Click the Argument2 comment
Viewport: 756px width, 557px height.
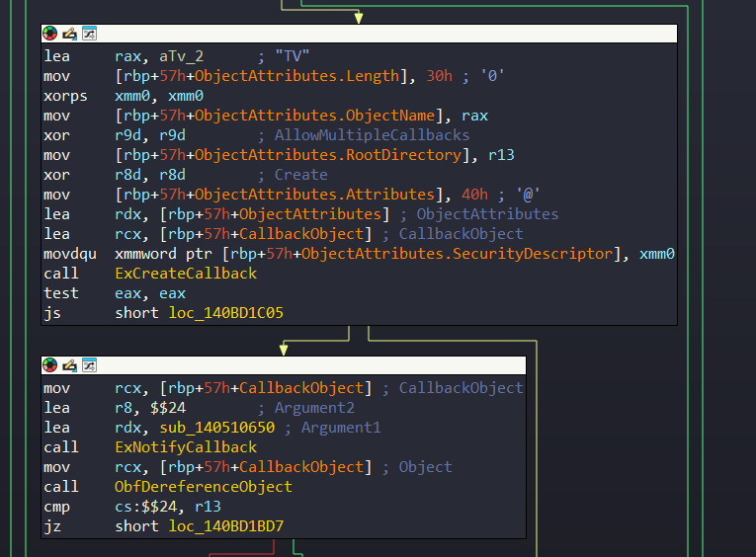pyautogui.click(x=314, y=408)
